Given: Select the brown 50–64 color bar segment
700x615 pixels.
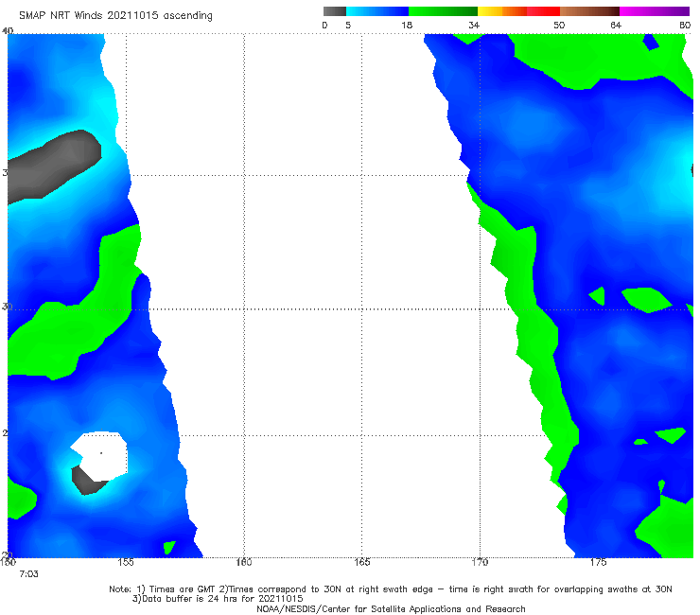Looking at the screenshot, I should click(x=589, y=11).
